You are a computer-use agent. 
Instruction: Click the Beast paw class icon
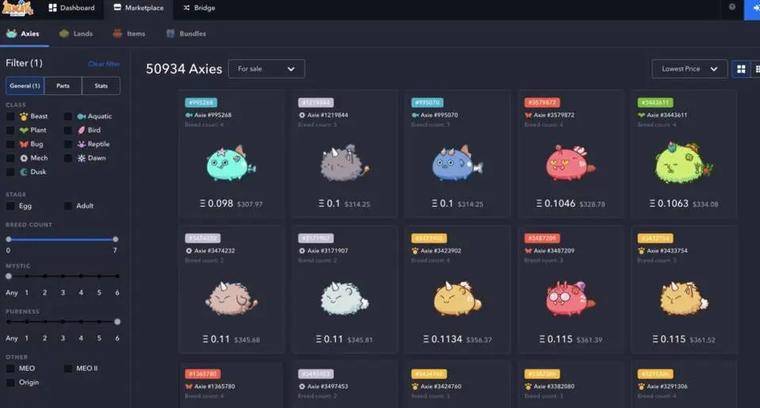[24, 116]
